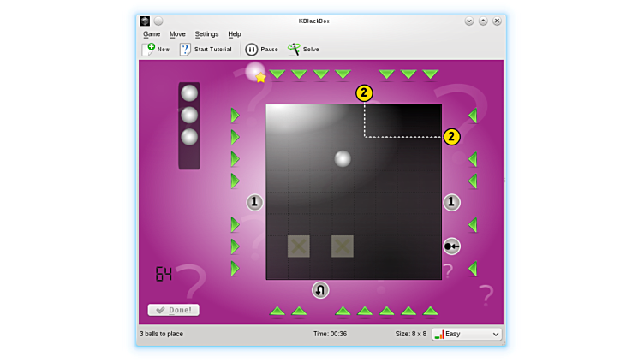The width and height of the screenshot is (644, 362).
Task: Pick the top unplaced ball from the ball tray
Action: click(189, 93)
